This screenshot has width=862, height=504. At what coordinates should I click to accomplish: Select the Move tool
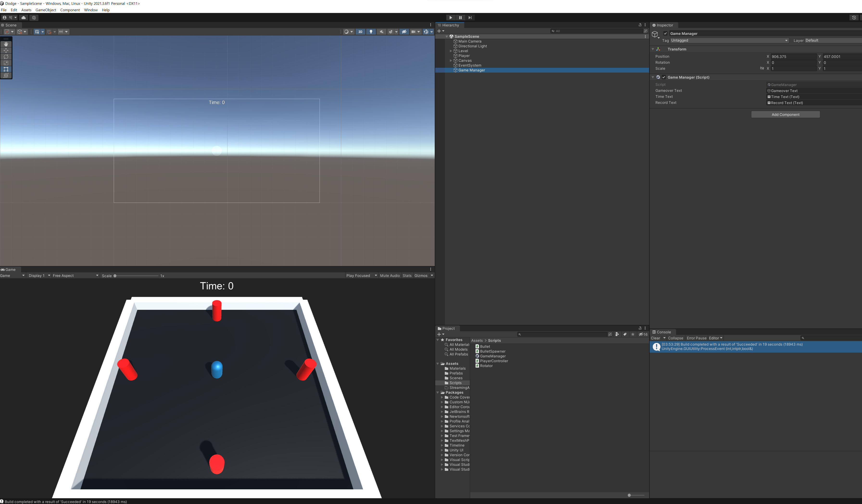click(x=6, y=50)
